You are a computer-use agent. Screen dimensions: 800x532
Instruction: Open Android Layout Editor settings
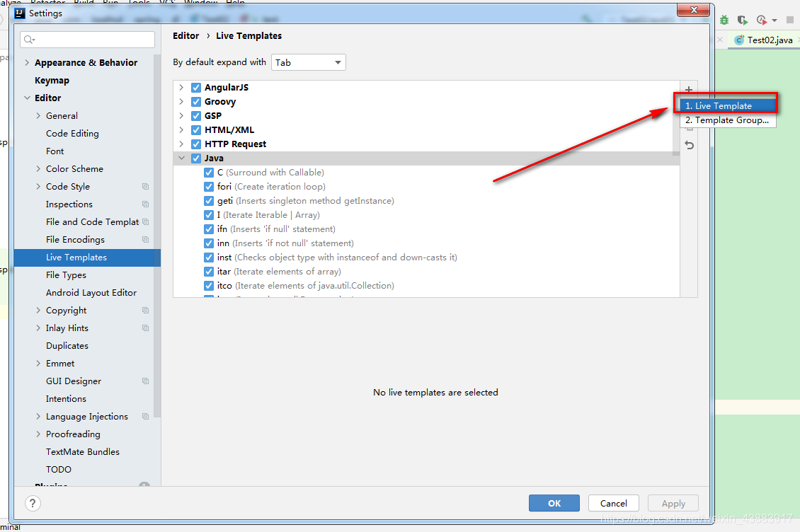click(91, 293)
